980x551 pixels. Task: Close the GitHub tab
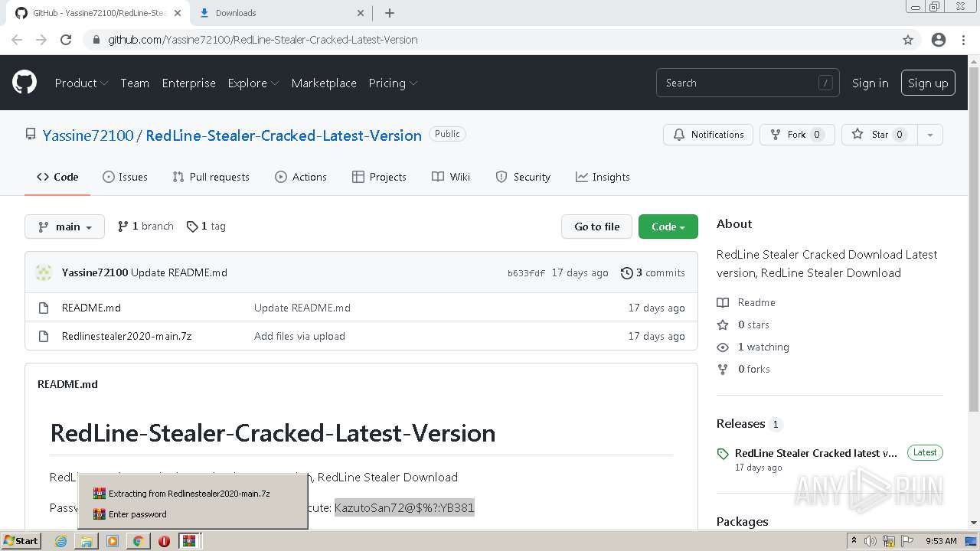(178, 13)
